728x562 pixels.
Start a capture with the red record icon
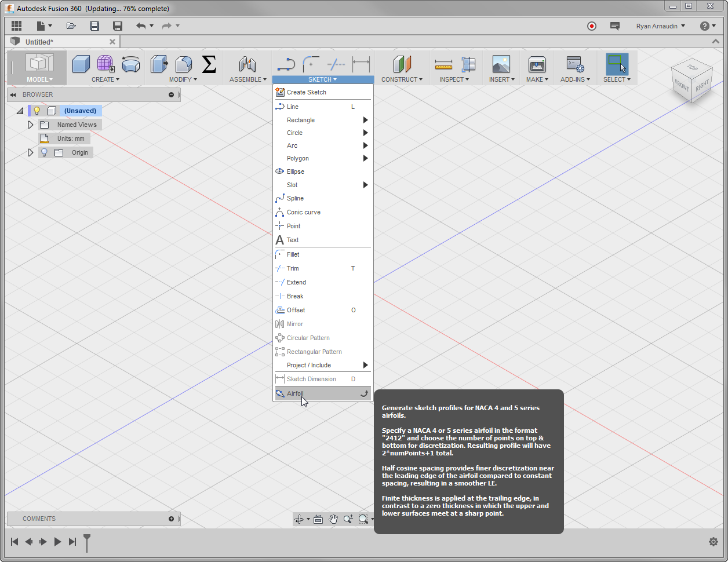tap(592, 25)
